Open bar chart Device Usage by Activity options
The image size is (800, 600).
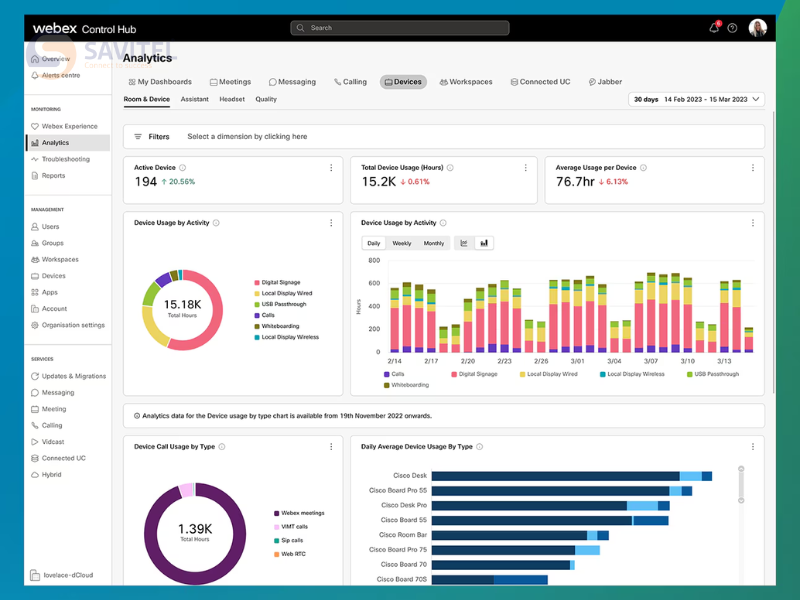click(x=753, y=223)
